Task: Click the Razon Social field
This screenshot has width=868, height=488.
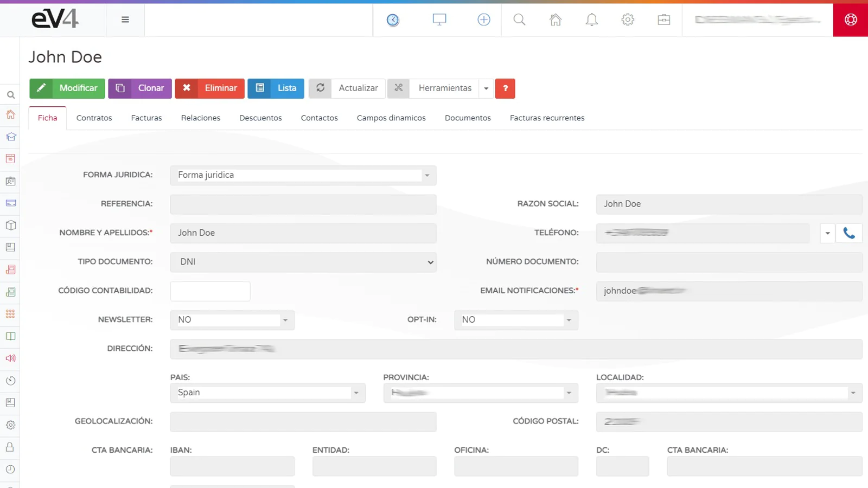Action: pos(729,204)
